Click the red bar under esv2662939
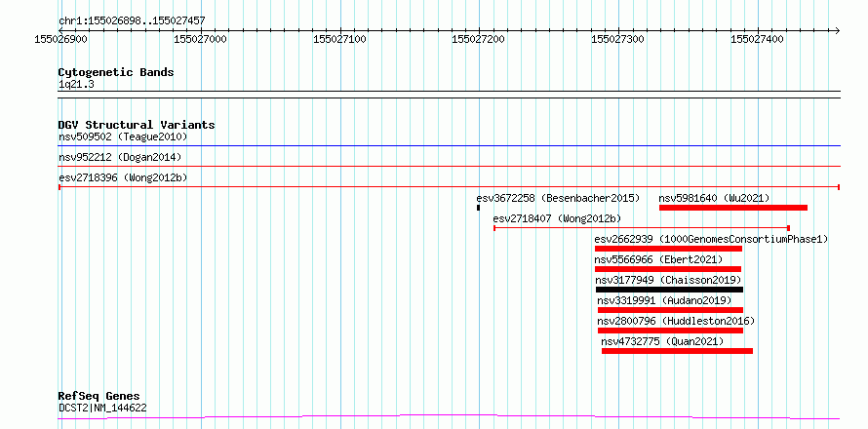The image size is (868, 429). click(x=668, y=249)
